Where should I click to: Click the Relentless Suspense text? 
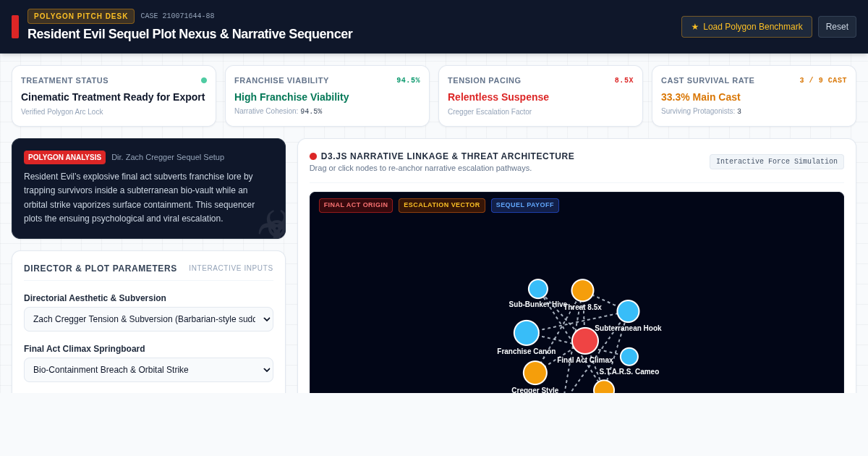498,97
